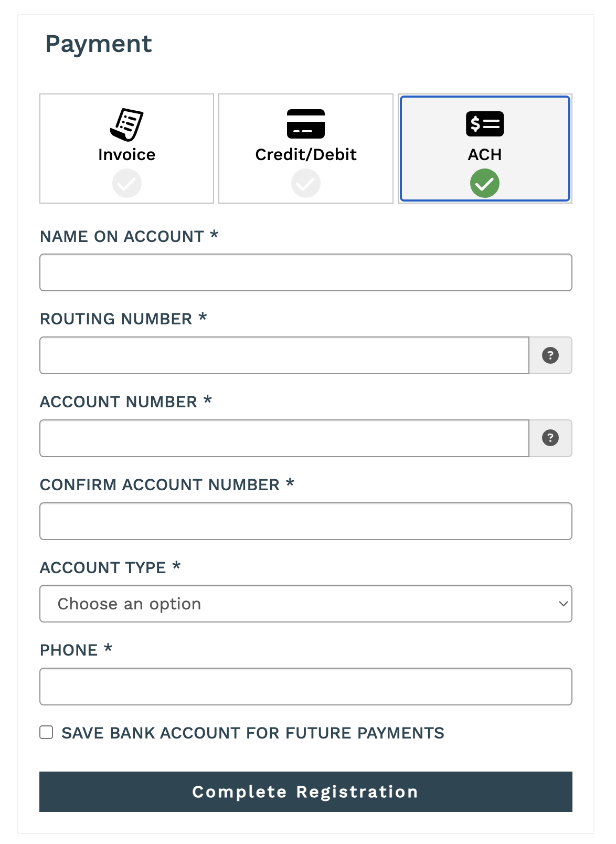Click the account number help question mark
This screenshot has width=616, height=844.
coord(550,438)
